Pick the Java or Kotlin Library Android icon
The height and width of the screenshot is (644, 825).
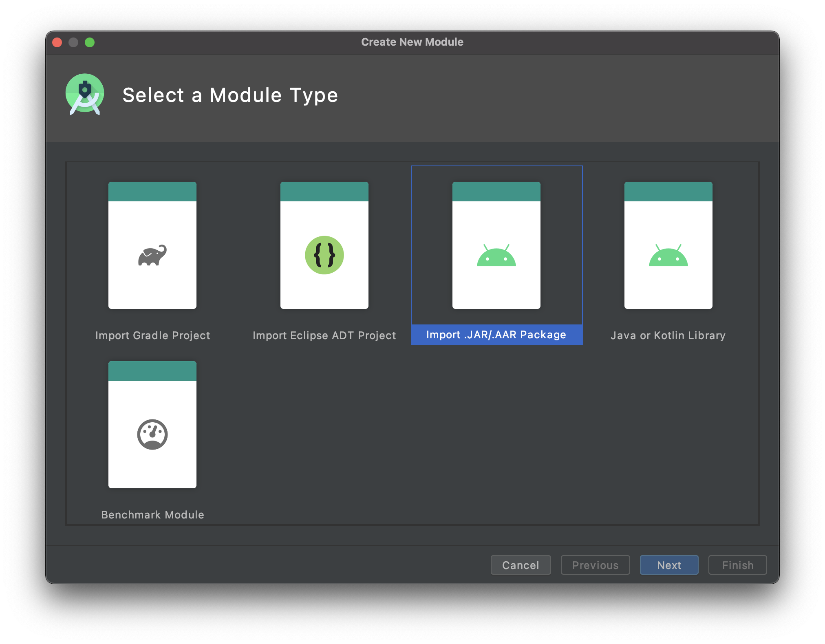pyautogui.click(x=668, y=256)
